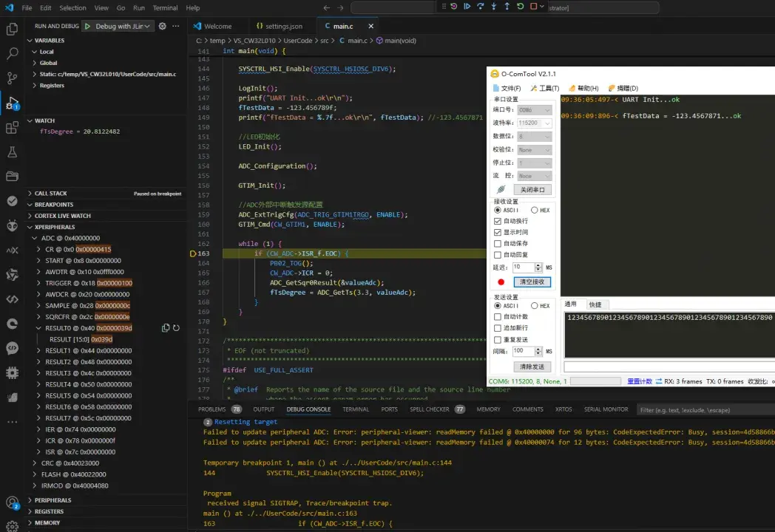
Task: Select the HEX radio button under 接收设置
Action: (x=535, y=210)
